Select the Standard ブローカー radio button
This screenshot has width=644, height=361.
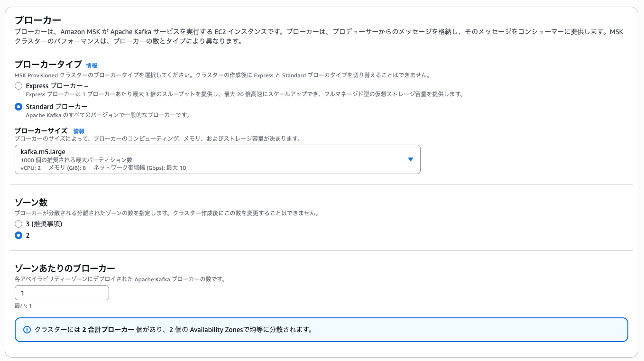18,107
